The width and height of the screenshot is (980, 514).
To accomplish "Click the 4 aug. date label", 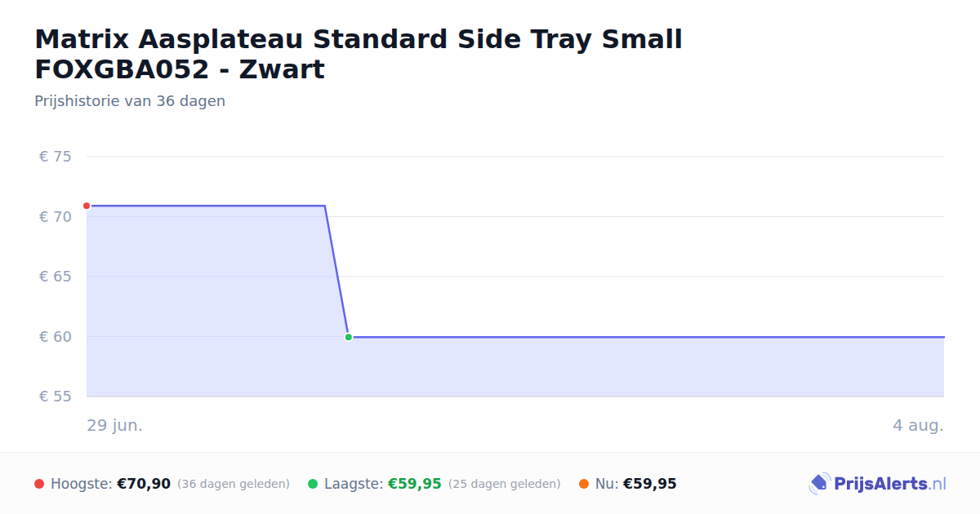I will (x=918, y=425).
